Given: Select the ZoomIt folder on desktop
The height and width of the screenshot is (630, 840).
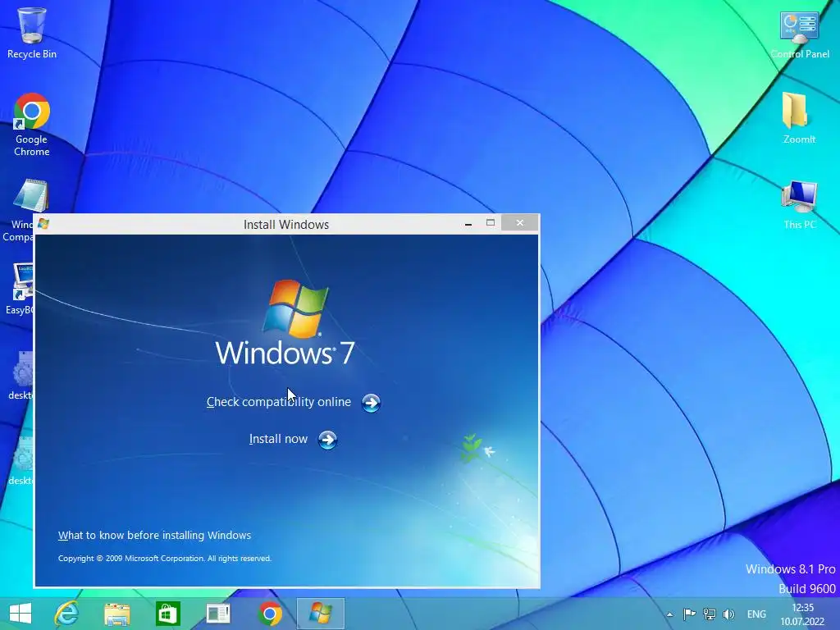Looking at the screenshot, I should 799,118.
